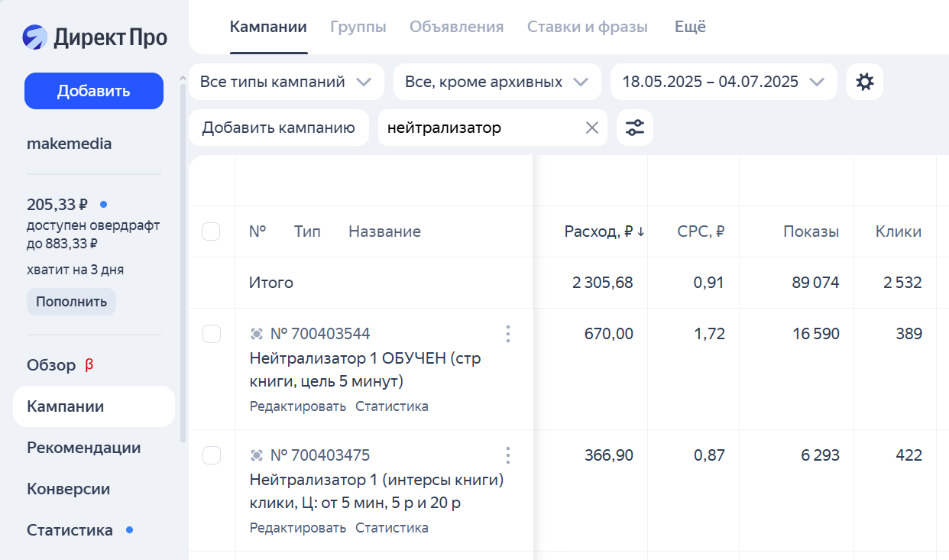Viewport: 949px width, 560px height.
Task: Check the box for campaign 700403544
Action: [x=211, y=334]
